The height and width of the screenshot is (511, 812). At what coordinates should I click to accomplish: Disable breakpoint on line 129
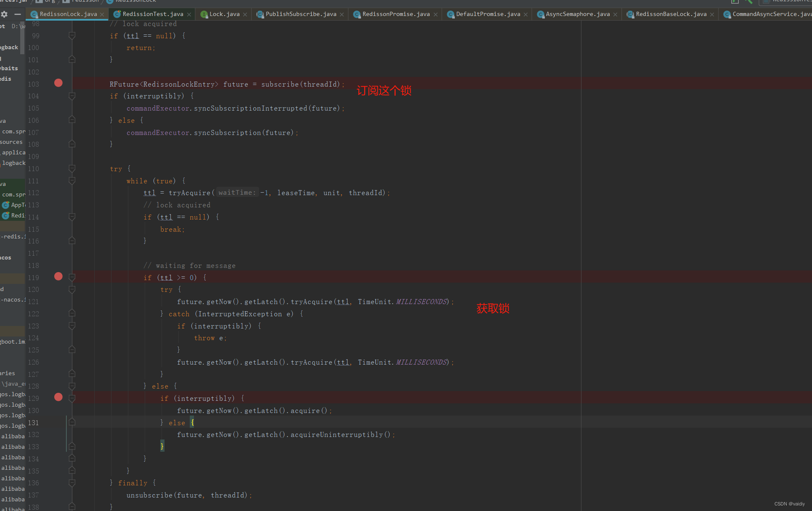tap(58, 397)
